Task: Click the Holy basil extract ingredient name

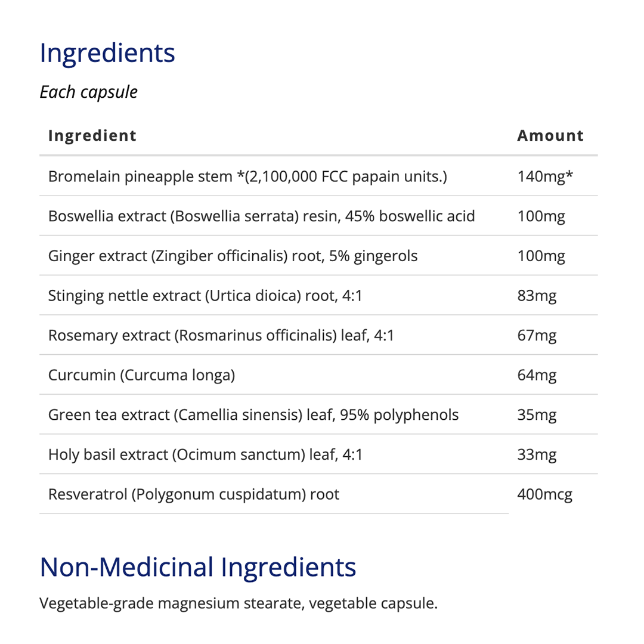Action: (205, 454)
